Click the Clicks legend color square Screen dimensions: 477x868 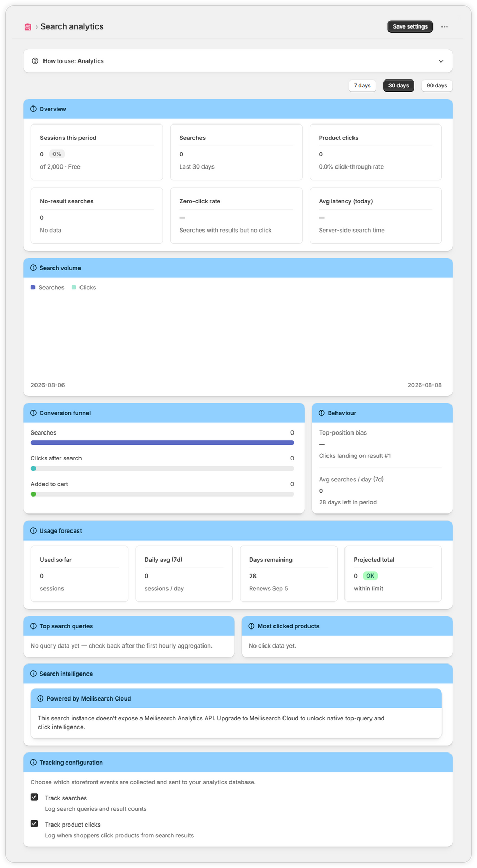(x=74, y=287)
